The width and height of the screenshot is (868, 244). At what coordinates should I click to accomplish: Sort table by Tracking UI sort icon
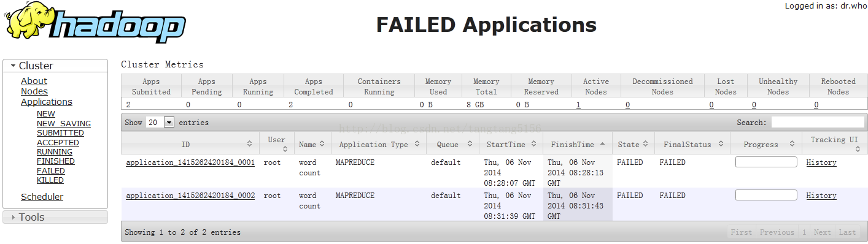[858, 149]
